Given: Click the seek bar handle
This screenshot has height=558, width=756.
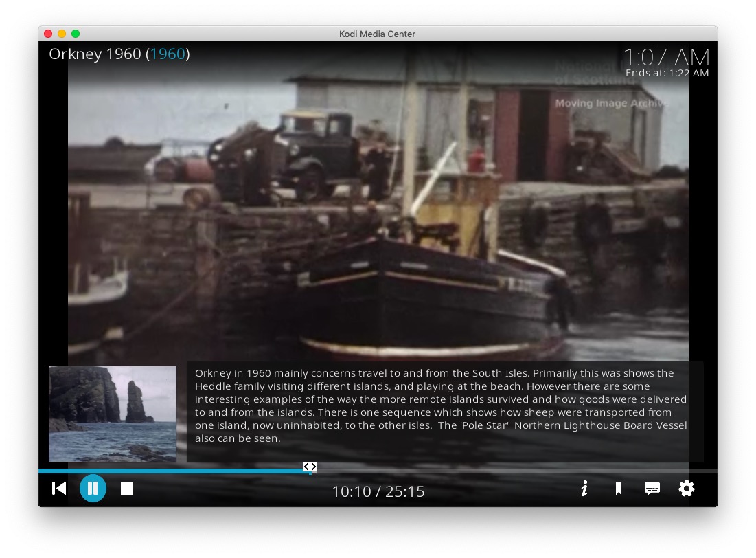Looking at the screenshot, I should 310,467.
